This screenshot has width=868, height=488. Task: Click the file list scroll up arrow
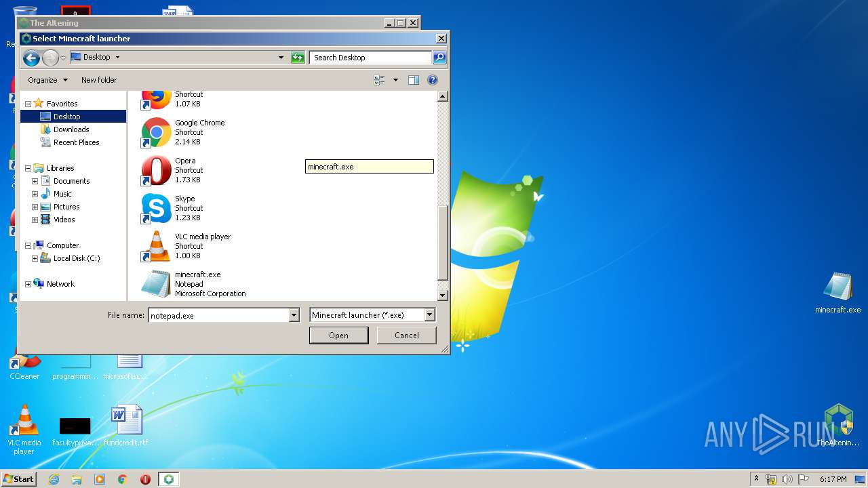(x=443, y=97)
